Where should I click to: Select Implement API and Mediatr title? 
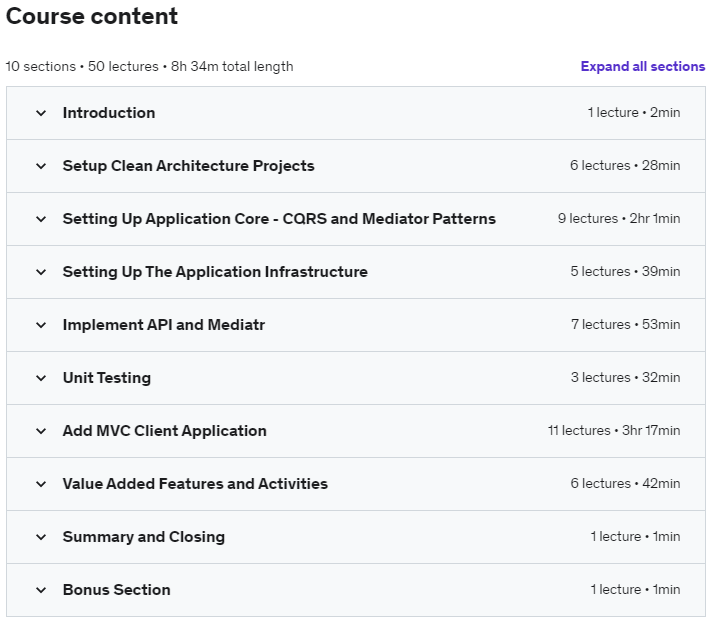[x=164, y=325]
